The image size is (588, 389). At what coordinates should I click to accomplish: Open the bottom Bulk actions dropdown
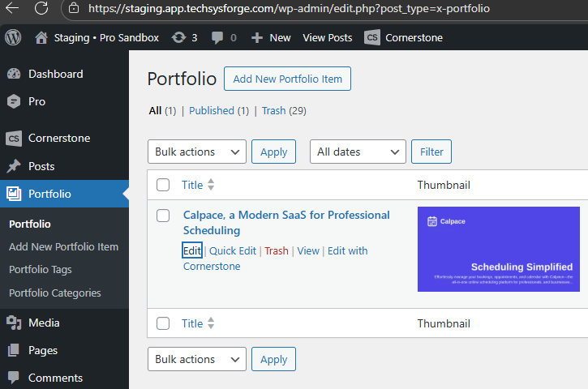point(196,359)
